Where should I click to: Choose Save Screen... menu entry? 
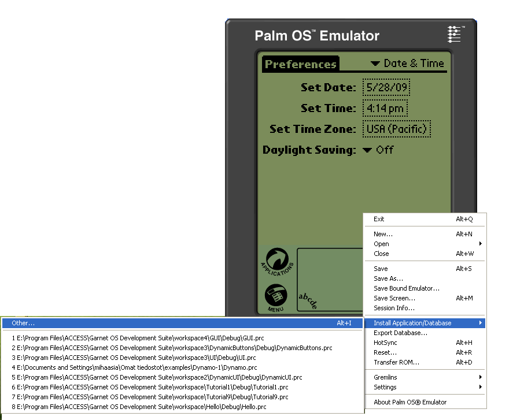point(425,298)
